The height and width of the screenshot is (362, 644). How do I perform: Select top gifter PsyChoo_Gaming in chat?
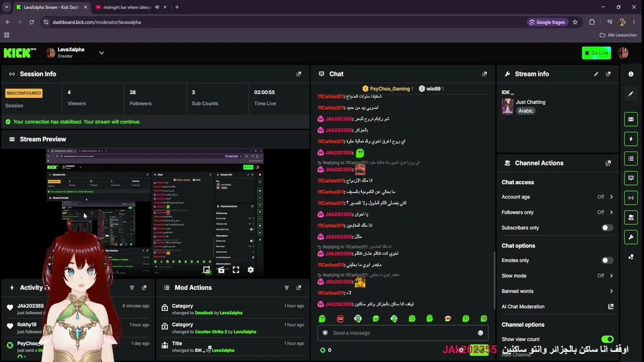[x=388, y=89]
